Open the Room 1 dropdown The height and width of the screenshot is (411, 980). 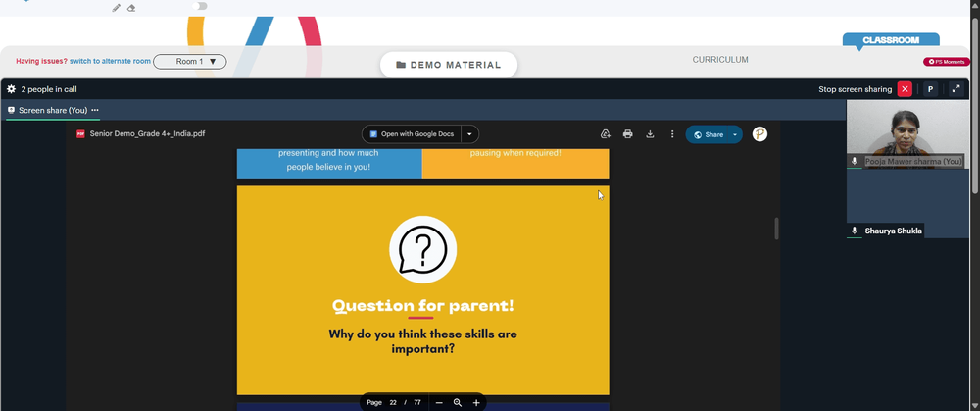190,61
